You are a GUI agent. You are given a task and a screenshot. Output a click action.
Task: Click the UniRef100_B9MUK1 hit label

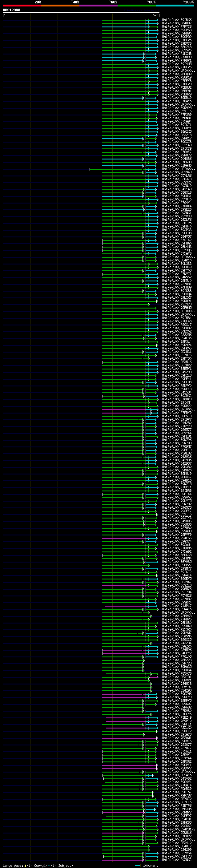pyautogui.click(x=176, y=196)
